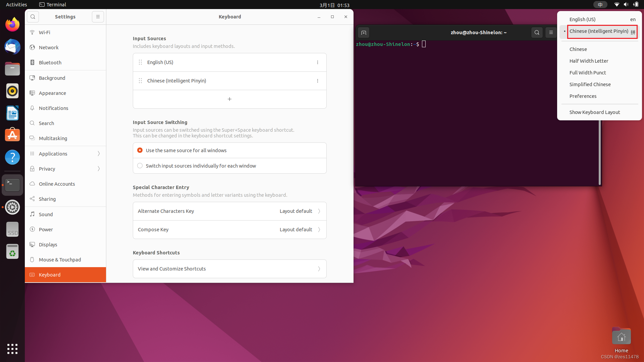Viewport: 644px width, 362px height.
Task: Click the 中 input indicator in the top bar
Action: (x=600, y=4)
